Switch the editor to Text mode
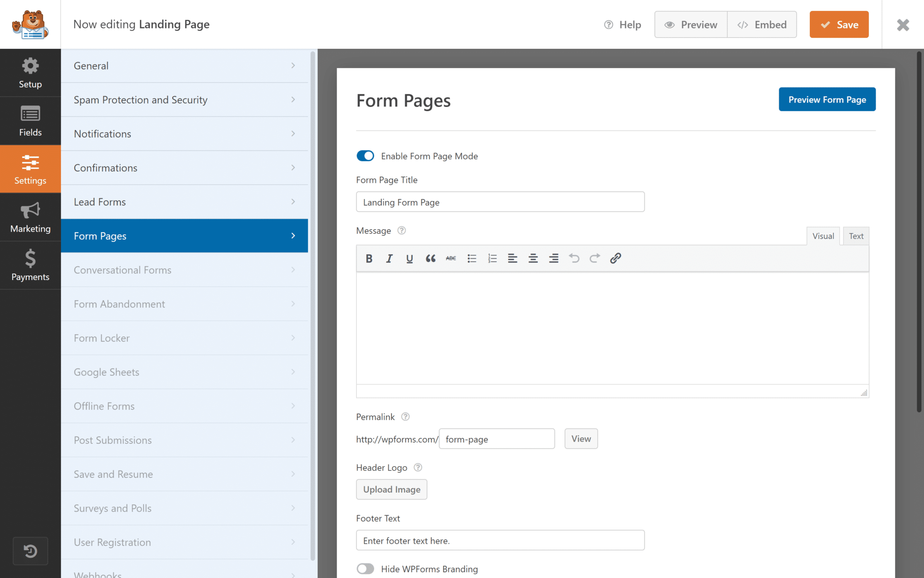Screen dimensions: 924x578 (x=855, y=236)
